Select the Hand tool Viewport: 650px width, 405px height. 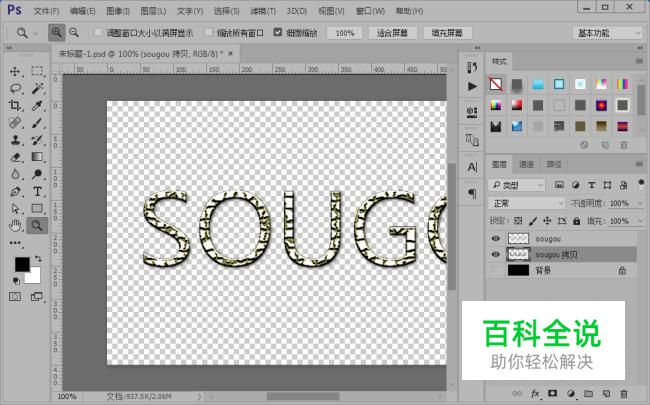pyautogui.click(x=15, y=226)
